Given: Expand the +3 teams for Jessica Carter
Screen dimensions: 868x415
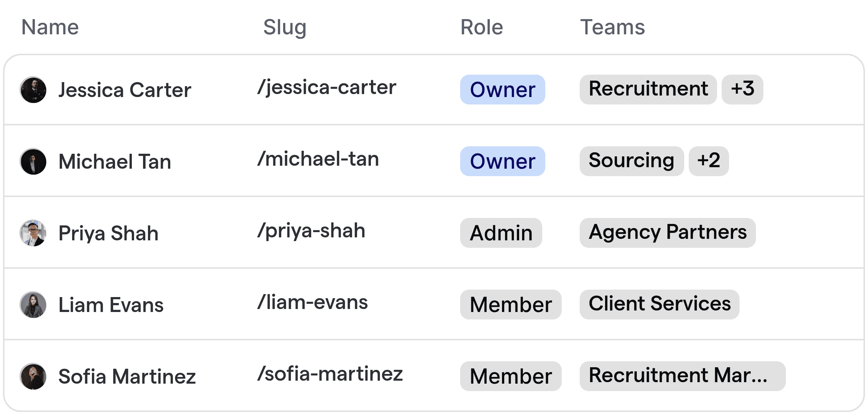Looking at the screenshot, I should (743, 90).
